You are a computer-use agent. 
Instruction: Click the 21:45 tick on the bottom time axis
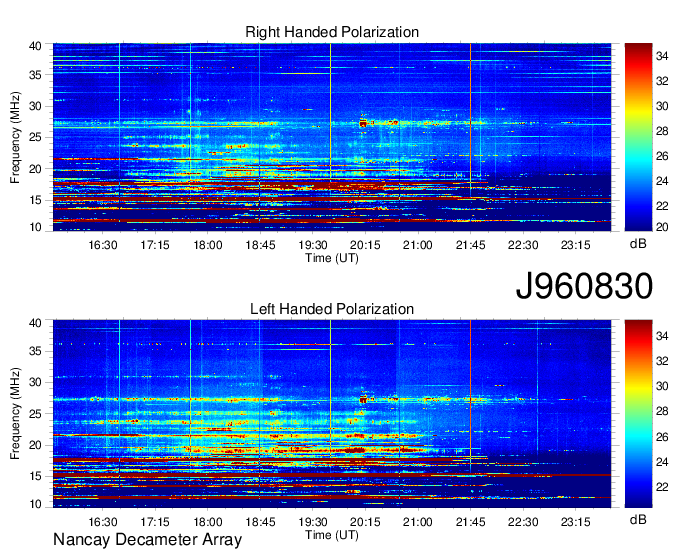[x=471, y=522]
